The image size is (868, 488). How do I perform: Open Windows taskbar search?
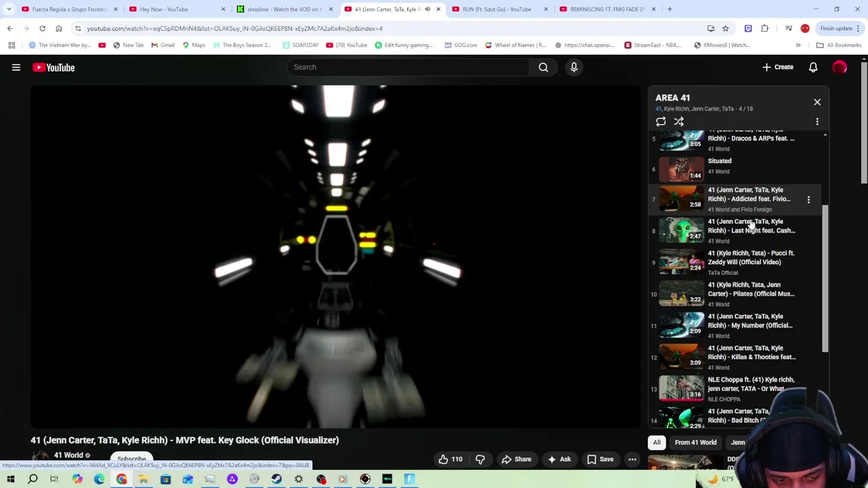coord(33,479)
